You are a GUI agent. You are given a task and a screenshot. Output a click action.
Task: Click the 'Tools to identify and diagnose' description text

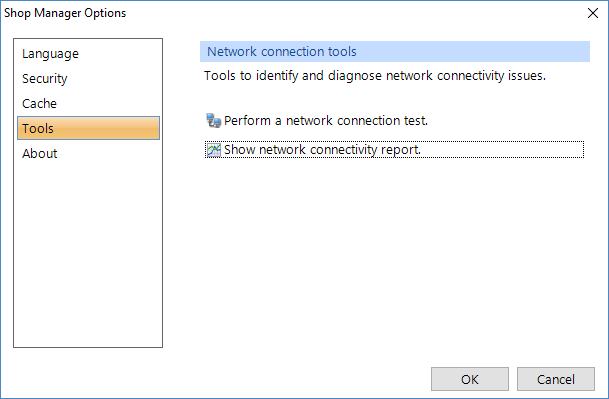pyautogui.click(x=375, y=75)
